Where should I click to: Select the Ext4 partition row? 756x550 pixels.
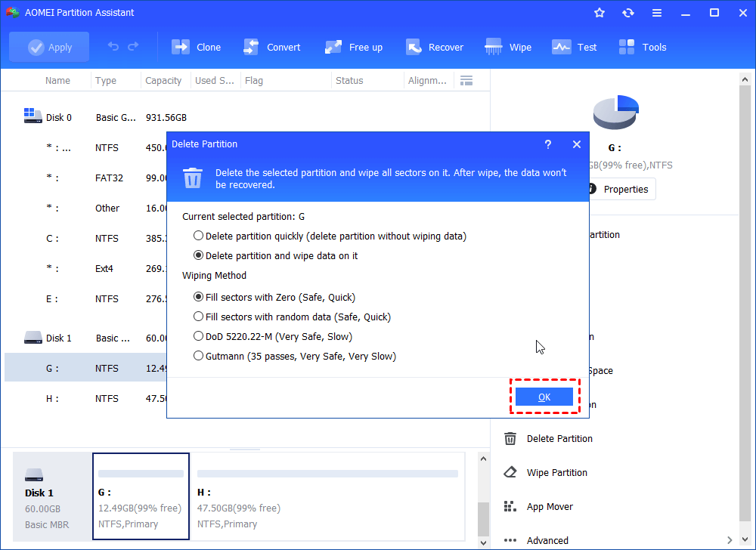pyautogui.click(x=86, y=269)
